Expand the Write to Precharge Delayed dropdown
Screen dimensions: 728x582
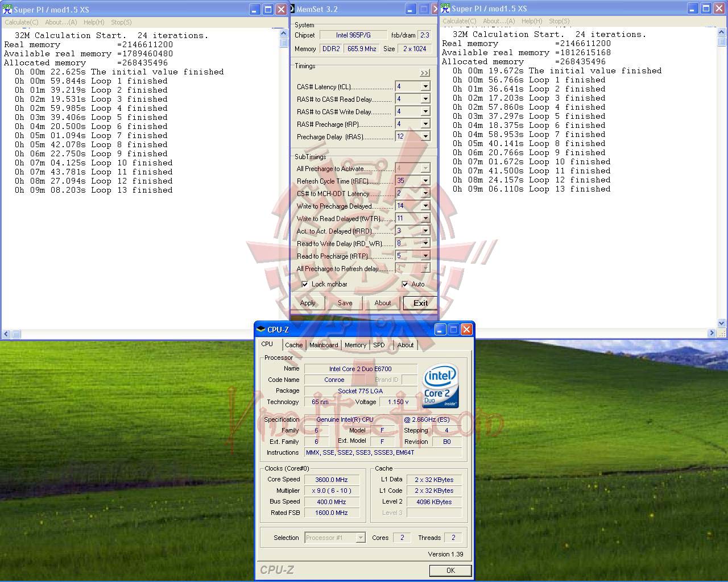pos(425,206)
